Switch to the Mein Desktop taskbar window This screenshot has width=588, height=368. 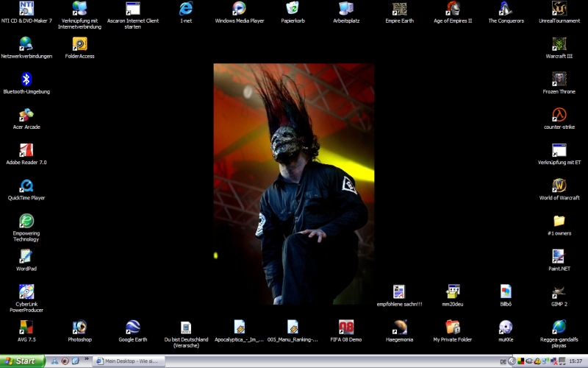click(129, 361)
